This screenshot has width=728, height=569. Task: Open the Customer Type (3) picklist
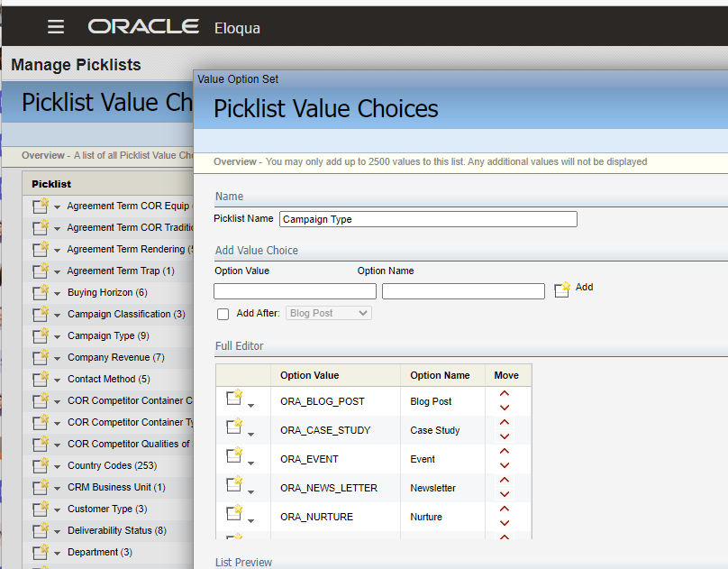107,509
